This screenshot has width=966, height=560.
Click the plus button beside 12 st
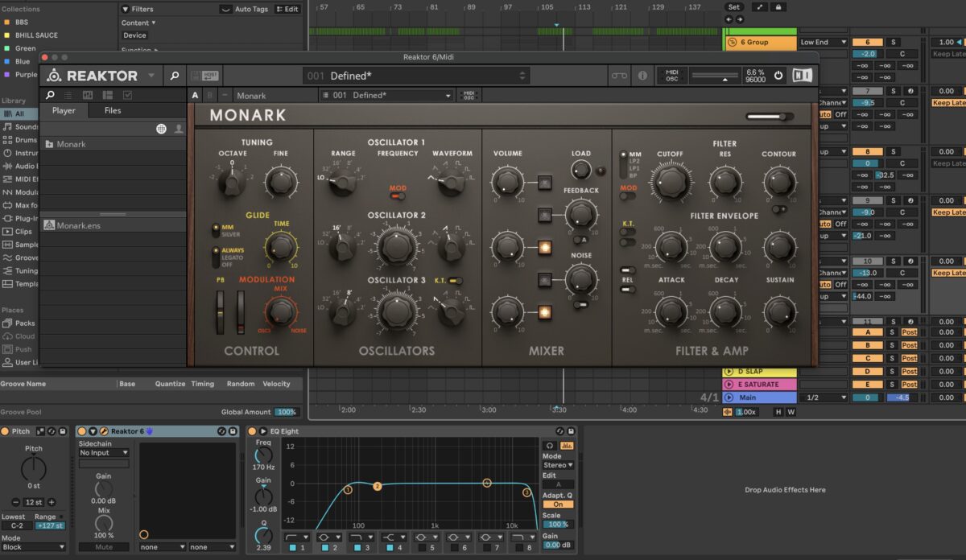52,502
